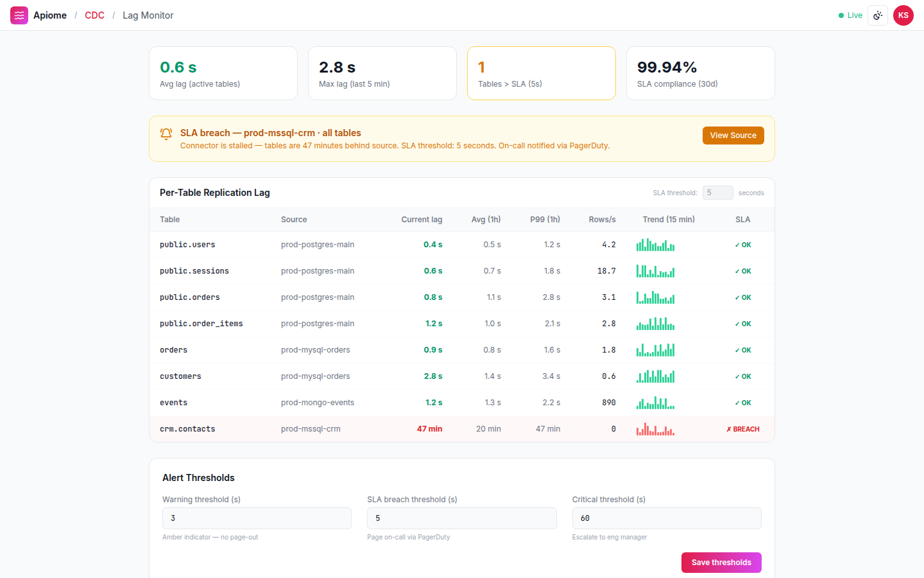
Task: Click the SLA column header
Action: 742,220
